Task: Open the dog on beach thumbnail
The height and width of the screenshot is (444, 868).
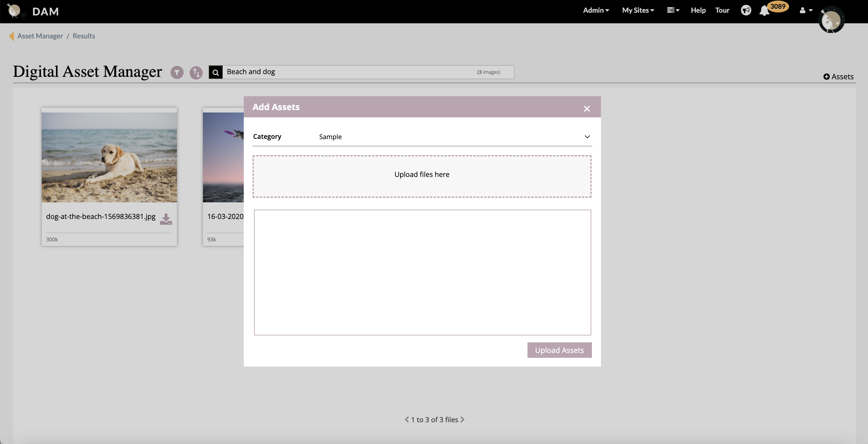Action: [109, 157]
